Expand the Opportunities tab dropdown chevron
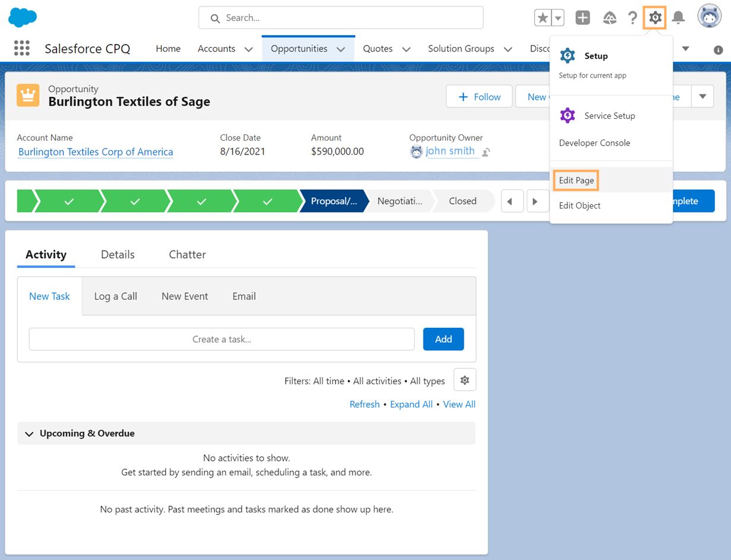This screenshot has width=731, height=560. point(341,49)
